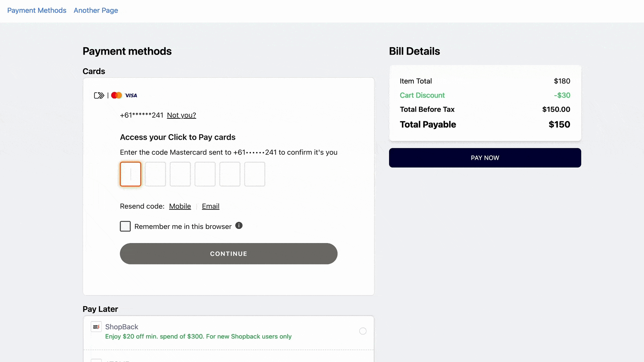Focus the first verification code box
The width and height of the screenshot is (644, 362).
point(130,174)
